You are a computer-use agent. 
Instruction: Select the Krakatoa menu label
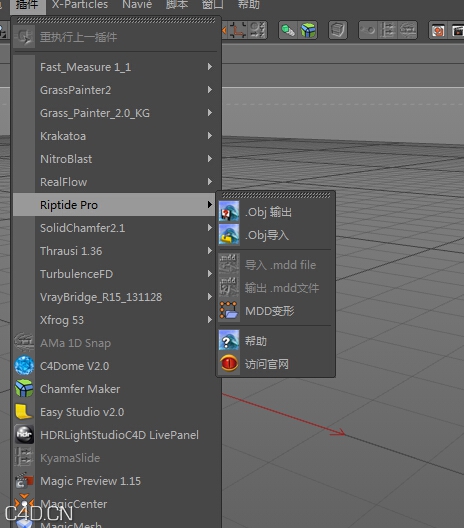pos(63,136)
